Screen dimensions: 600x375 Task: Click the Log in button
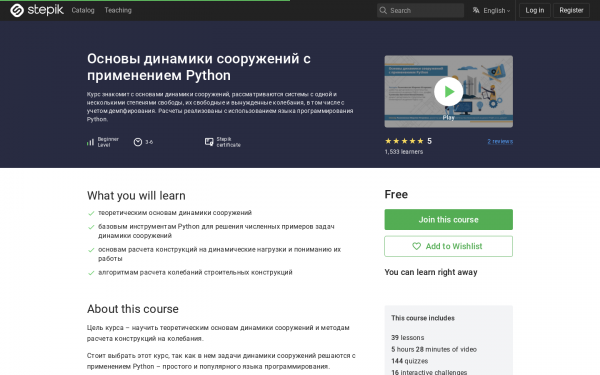click(535, 10)
